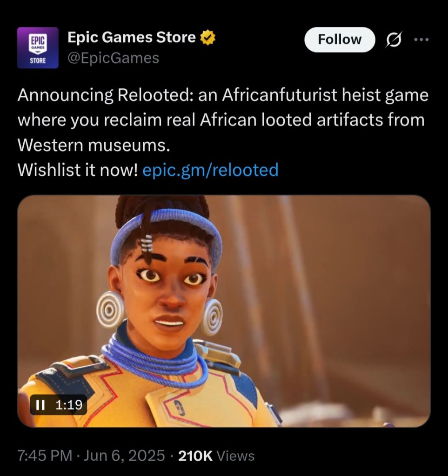The width and height of the screenshot is (448, 476).
Task: Tap the Grok slashed-circle icon
Action: (394, 40)
